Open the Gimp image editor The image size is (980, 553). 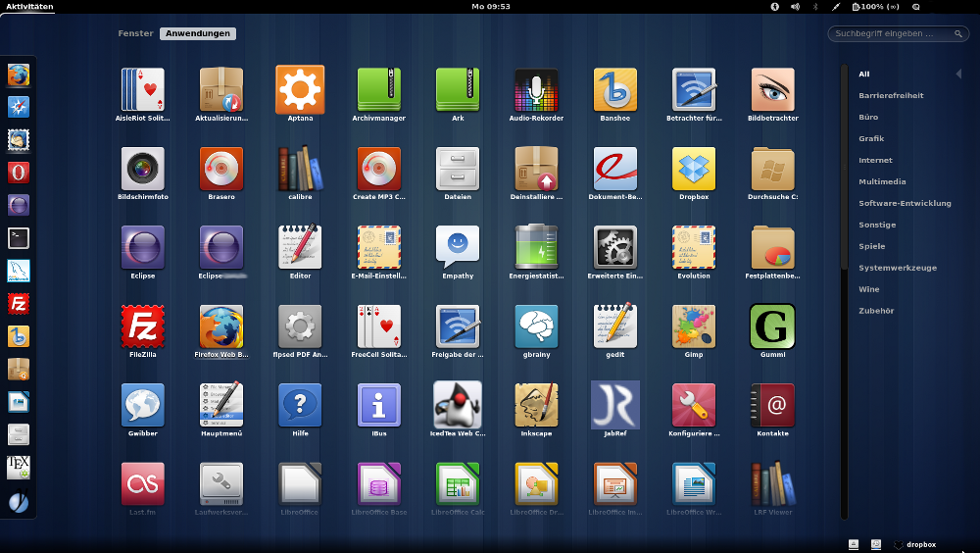(x=694, y=331)
